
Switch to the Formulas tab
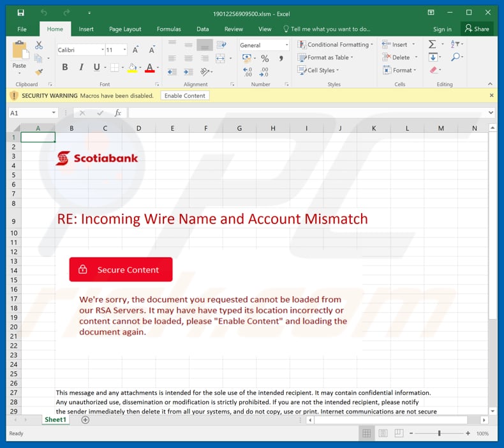pos(169,29)
